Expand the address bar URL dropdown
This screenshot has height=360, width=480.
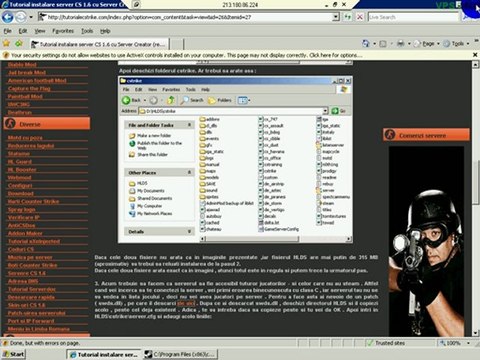pos(336,17)
